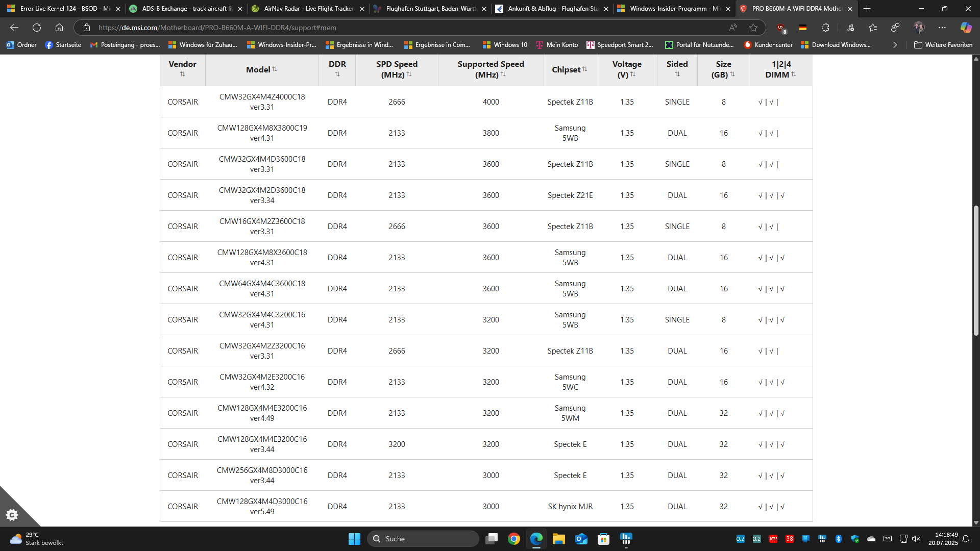Click the SK hynix MJR chipset cell

click(x=570, y=507)
